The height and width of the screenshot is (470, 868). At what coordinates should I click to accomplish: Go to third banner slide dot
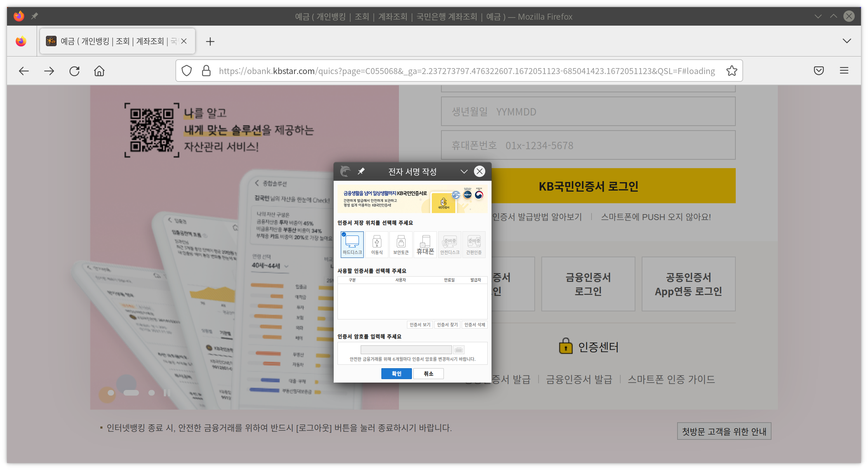152,393
